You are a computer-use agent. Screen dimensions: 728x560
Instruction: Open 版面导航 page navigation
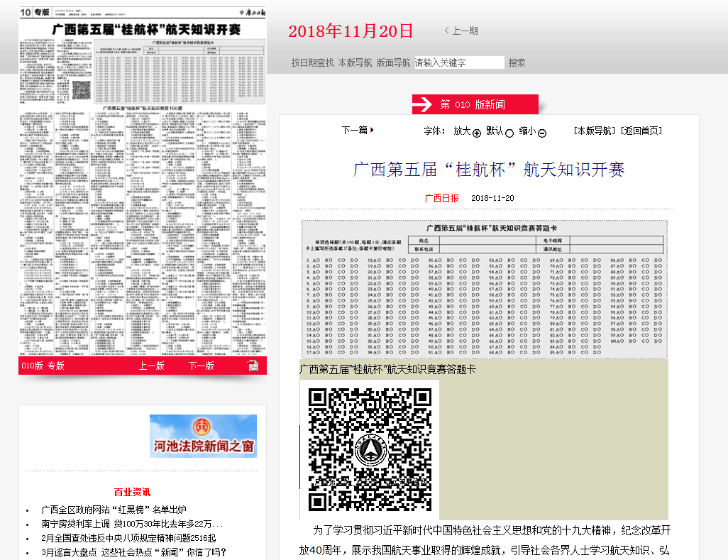pos(393,62)
